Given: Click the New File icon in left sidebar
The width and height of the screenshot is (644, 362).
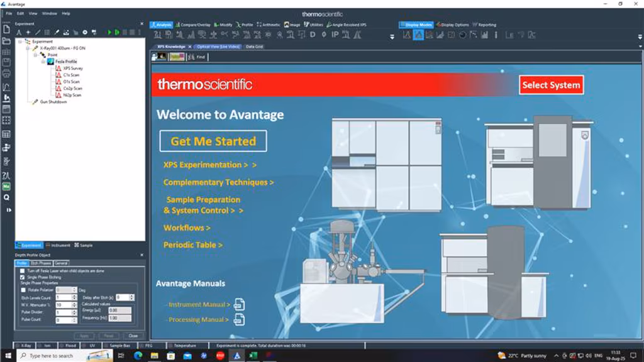Looking at the screenshot, I should click(6, 29).
